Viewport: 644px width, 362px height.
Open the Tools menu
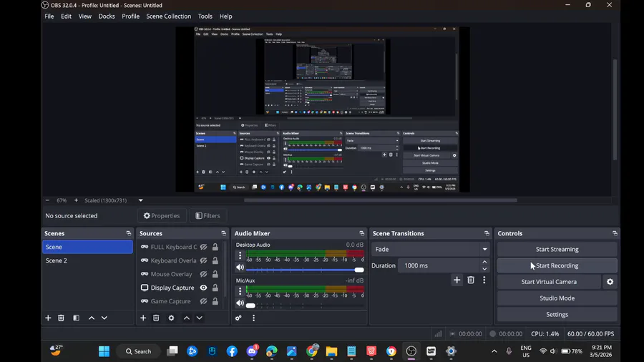[205, 16]
